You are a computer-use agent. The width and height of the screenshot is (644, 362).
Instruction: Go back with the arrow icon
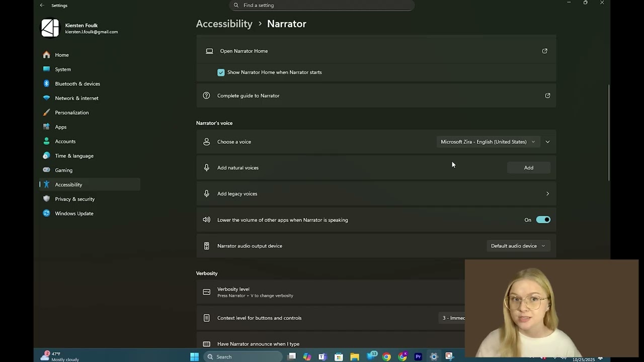pos(42,5)
